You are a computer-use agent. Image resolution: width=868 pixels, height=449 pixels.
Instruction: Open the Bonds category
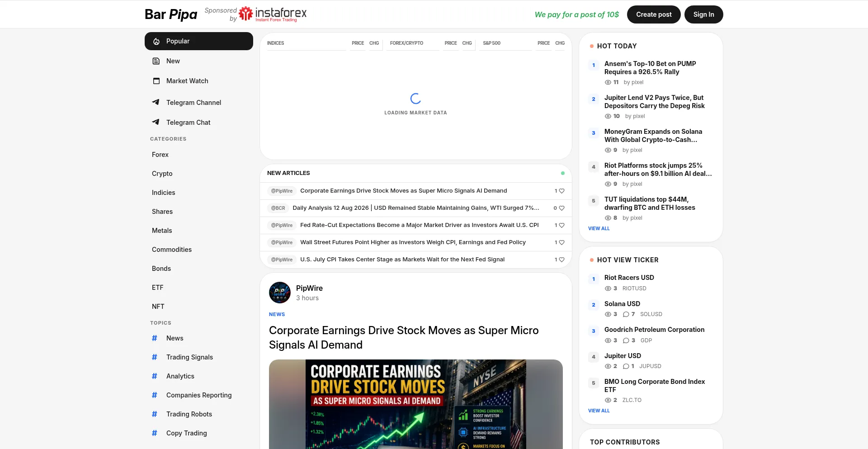161,269
